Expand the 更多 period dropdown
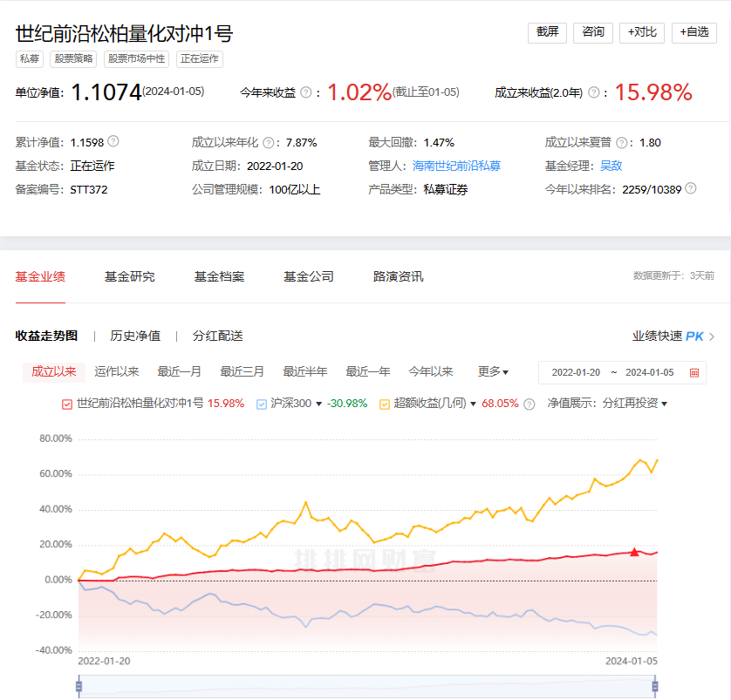Image resolution: width=731 pixels, height=700 pixels. [493, 371]
